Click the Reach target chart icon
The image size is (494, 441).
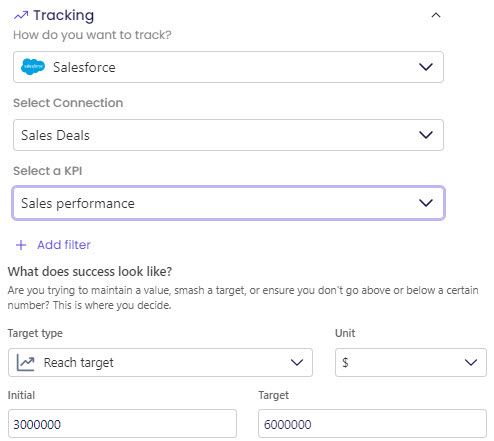click(x=26, y=363)
